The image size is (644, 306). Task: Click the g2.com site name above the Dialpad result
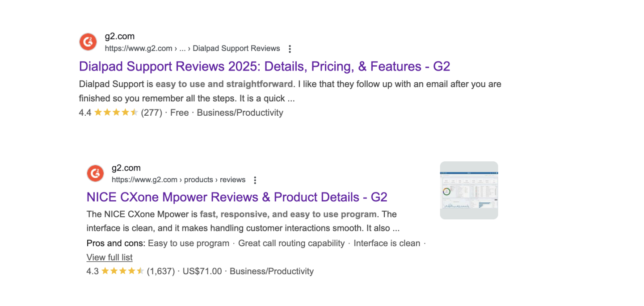coord(119,36)
